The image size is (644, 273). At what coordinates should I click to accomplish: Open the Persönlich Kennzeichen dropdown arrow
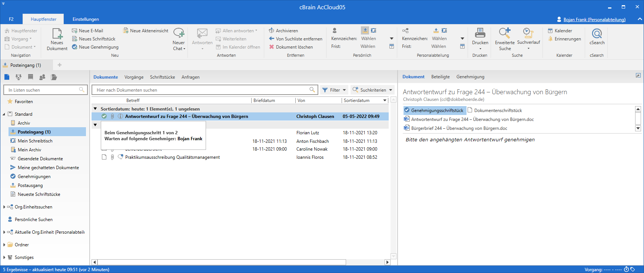392,39
